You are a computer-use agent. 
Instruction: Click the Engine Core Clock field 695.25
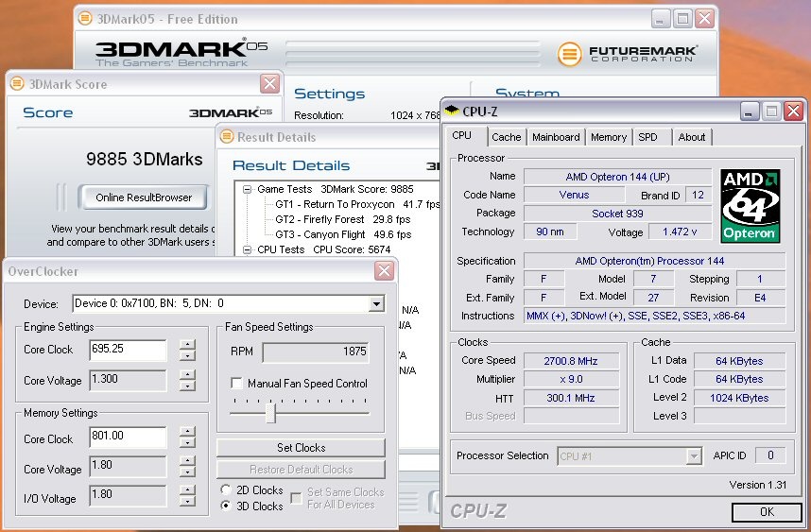[128, 350]
